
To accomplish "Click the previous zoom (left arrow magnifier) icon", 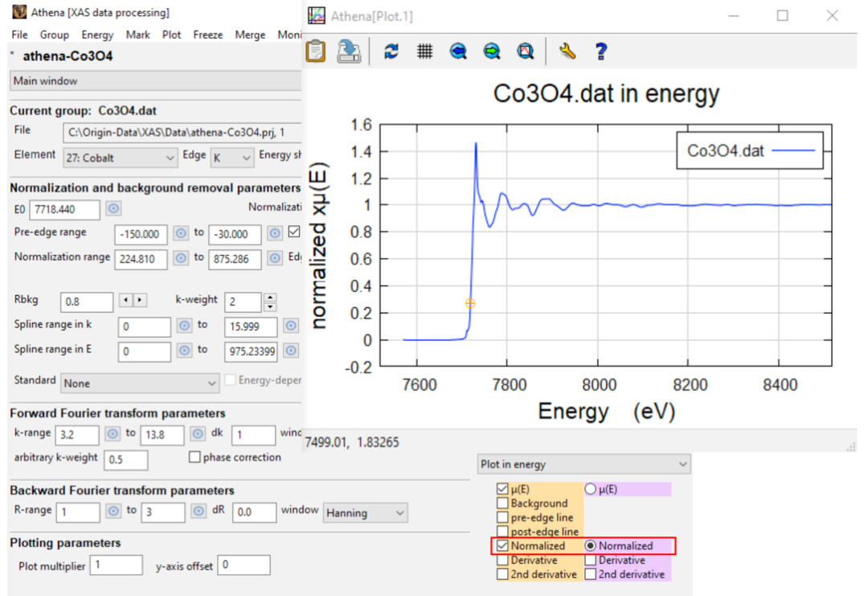I will pos(458,51).
